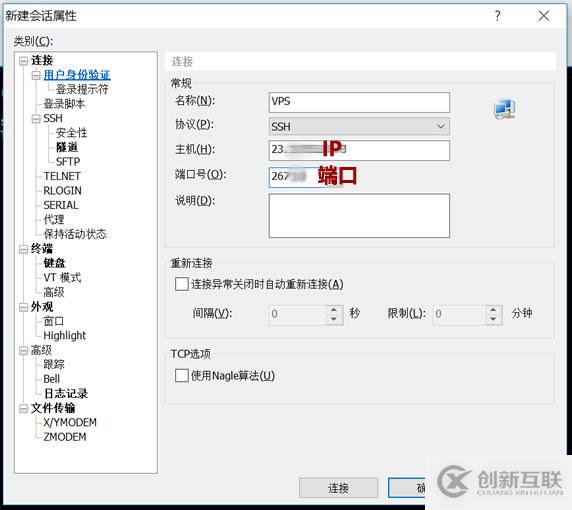Select SERIAL tree item
Screen dimensions: 572x510
tap(61, 205)
